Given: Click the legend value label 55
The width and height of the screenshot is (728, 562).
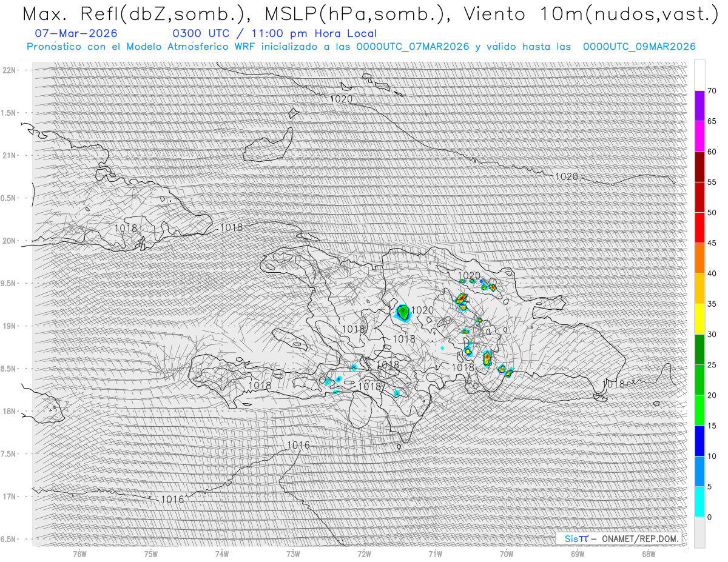Looking at the screenshot, I should (712, 182).
